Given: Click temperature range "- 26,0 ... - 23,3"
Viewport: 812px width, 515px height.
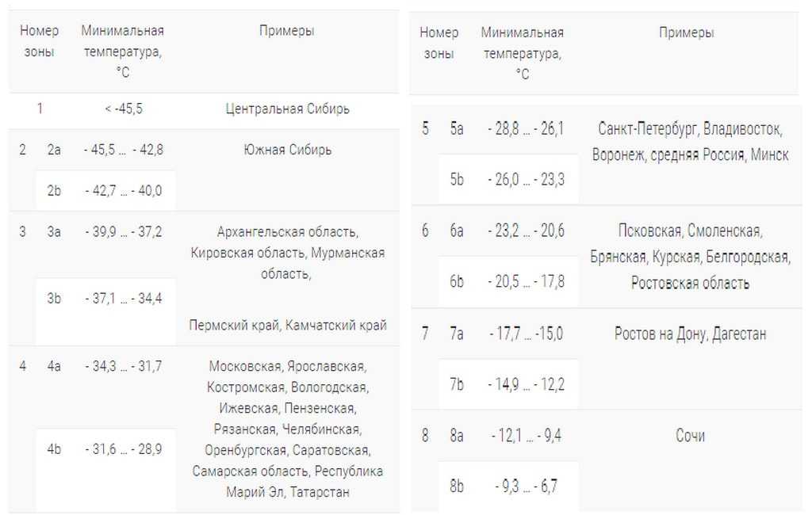Looking at the screenshot, I should pos(526,180).
